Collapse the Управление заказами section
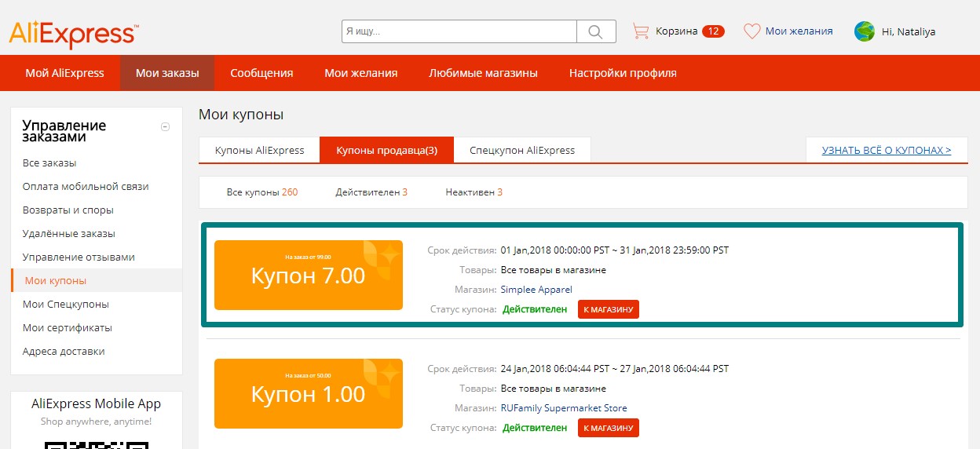The height and width of the screenshot is (449, 980). click(165, 126)
